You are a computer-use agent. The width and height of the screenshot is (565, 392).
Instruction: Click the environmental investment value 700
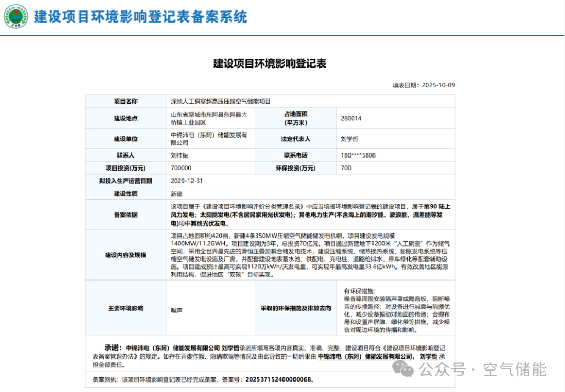(347, 168)
